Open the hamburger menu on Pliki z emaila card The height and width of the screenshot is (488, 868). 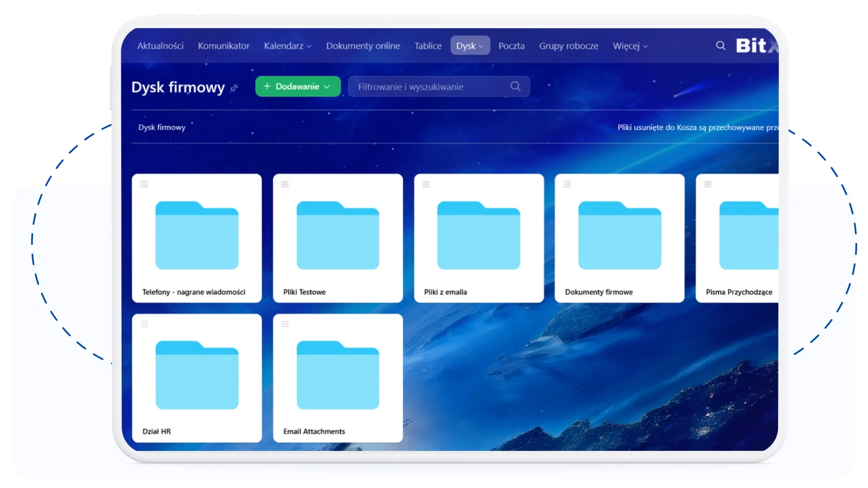pos(426,184)
